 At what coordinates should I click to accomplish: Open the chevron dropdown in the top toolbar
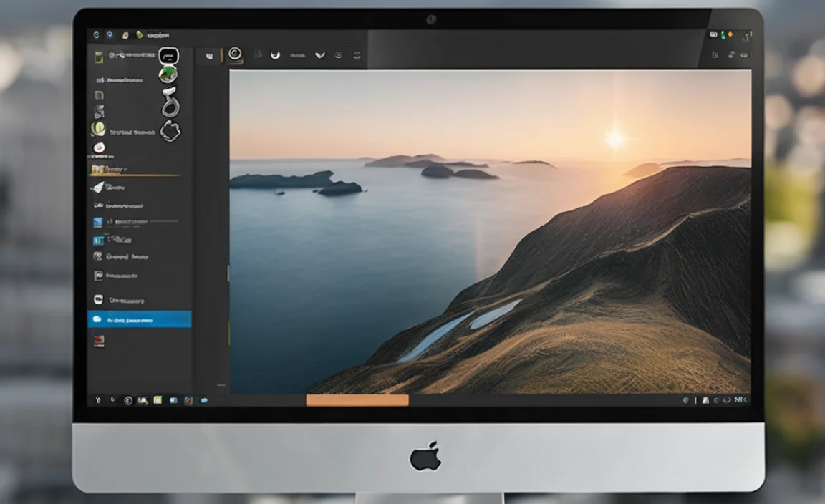pyautogui.click(x=320, y=54)
